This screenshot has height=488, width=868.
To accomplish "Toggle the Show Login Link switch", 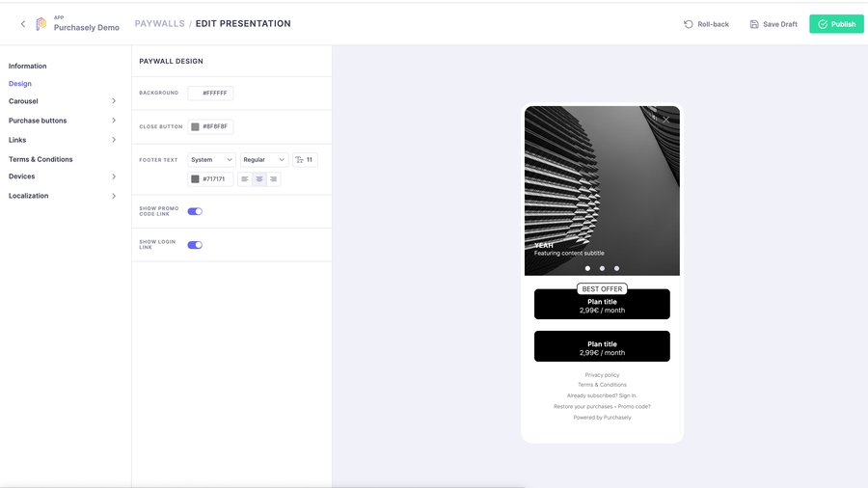I will (x=195, y=245).
